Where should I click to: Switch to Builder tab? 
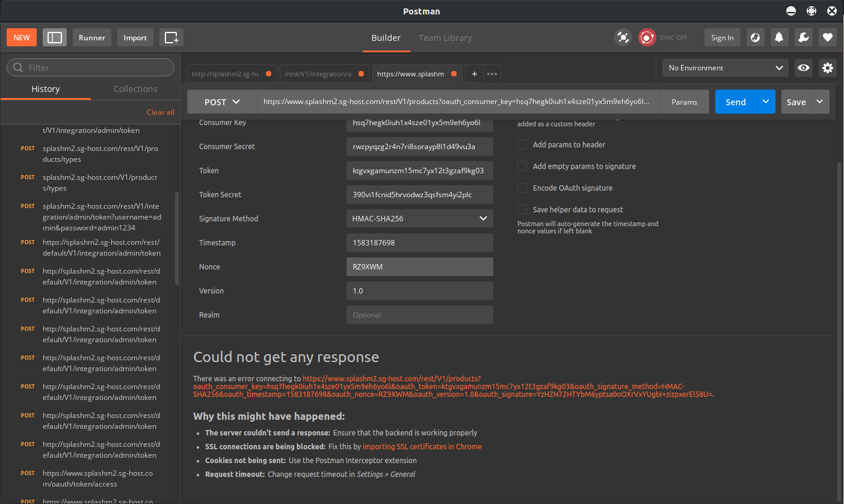386,38
